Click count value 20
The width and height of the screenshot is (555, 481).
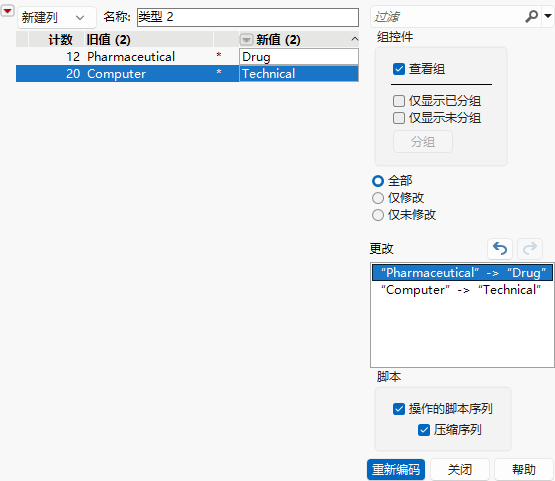click(x=73, y=74)
